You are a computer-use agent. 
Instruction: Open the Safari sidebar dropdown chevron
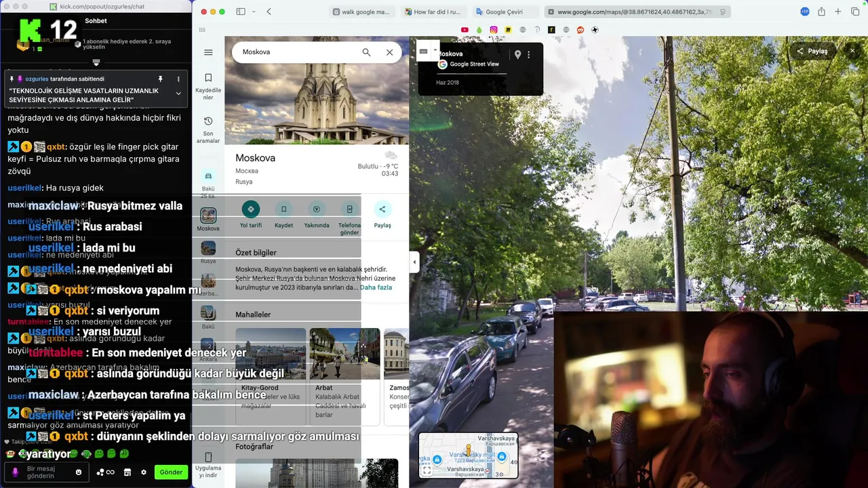[254, 12]
